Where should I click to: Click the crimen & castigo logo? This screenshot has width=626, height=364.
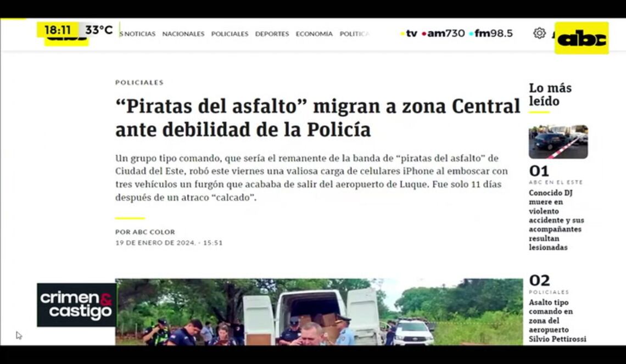77,305
